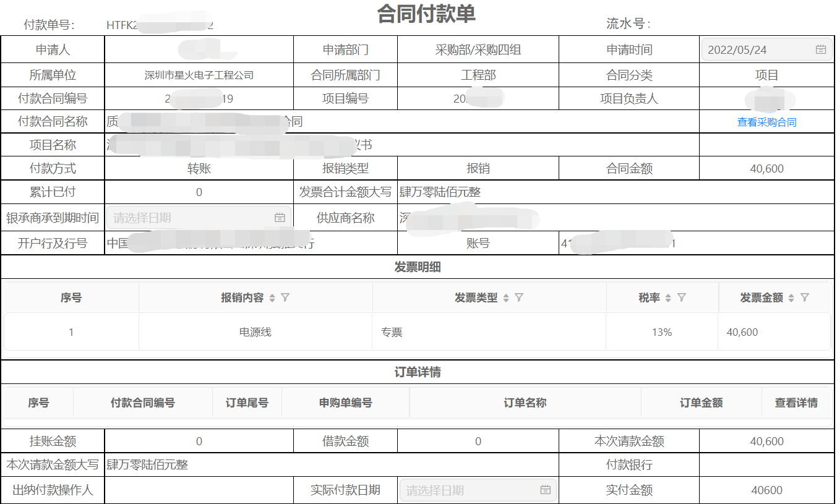The height and width of the screenshot is (504, 837).
Task: Click the 订单金额 column header
Action: click(701, 403)
